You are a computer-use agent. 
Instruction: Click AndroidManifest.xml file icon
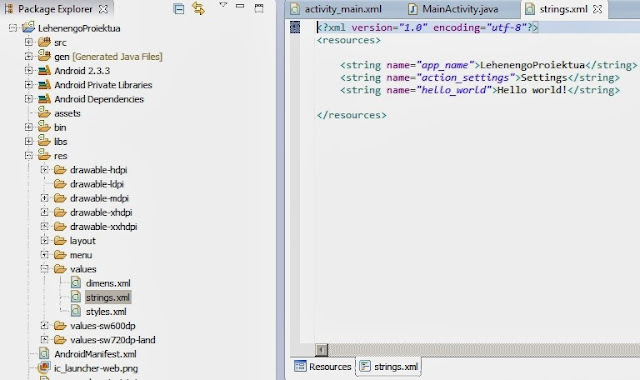point(44,353)
